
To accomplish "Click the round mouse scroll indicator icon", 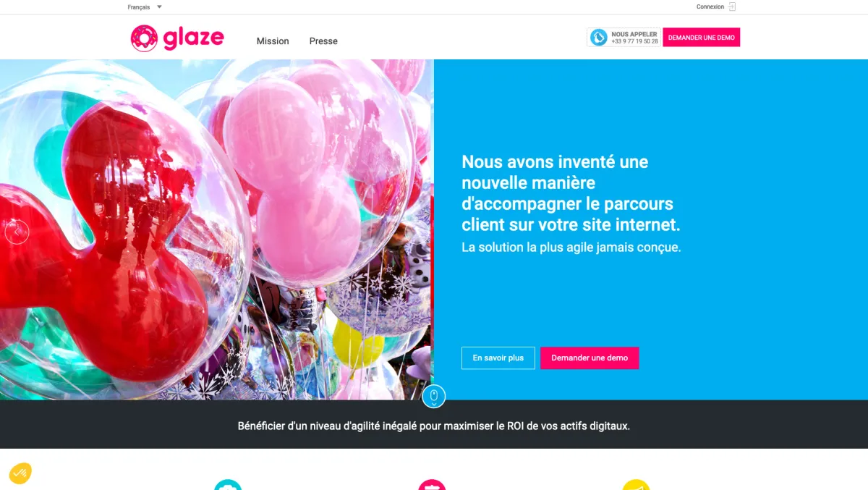I will click(434, 397).
